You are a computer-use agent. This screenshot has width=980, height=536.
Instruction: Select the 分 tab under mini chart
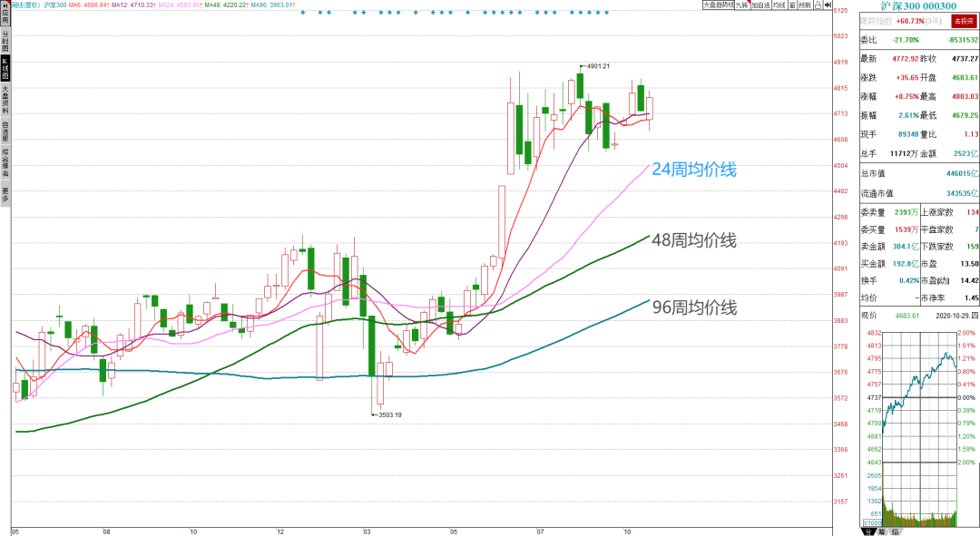(x=868, y=531)
